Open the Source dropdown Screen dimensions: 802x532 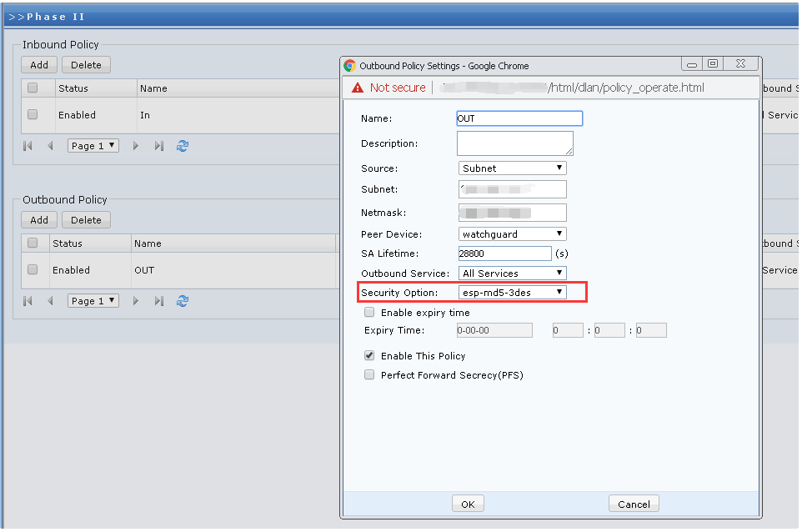pos(513,168)
